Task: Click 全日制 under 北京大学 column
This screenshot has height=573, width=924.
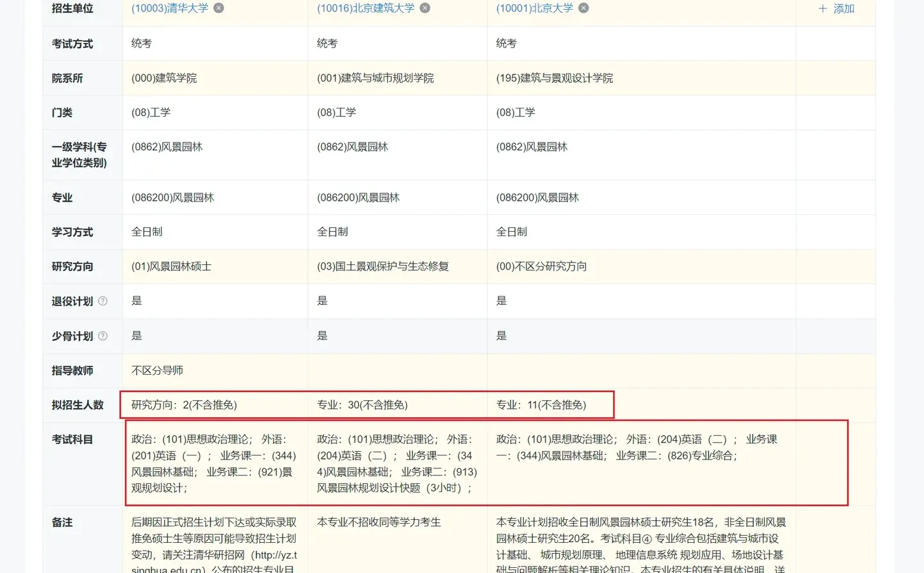Action: coord(512,232)
